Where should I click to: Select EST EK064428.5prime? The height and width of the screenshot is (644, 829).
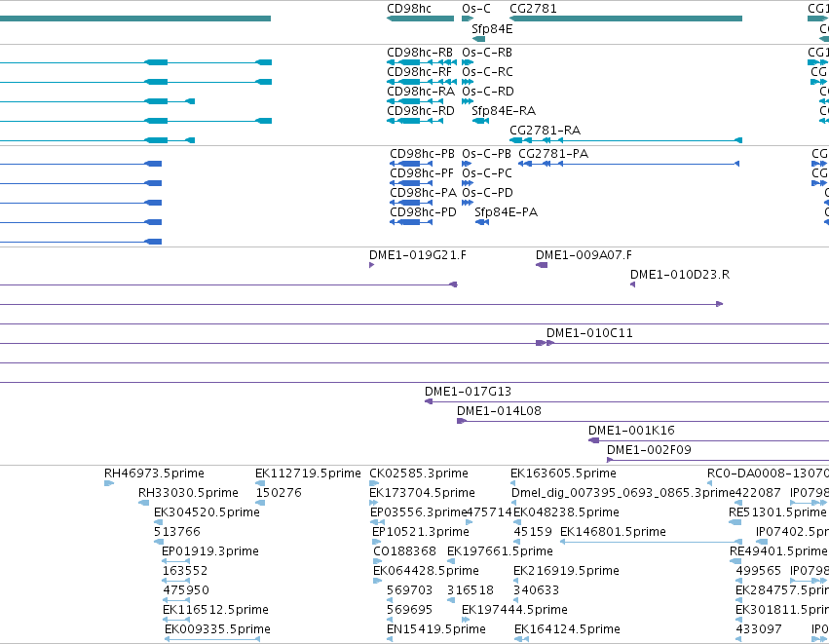coord(426,572)
